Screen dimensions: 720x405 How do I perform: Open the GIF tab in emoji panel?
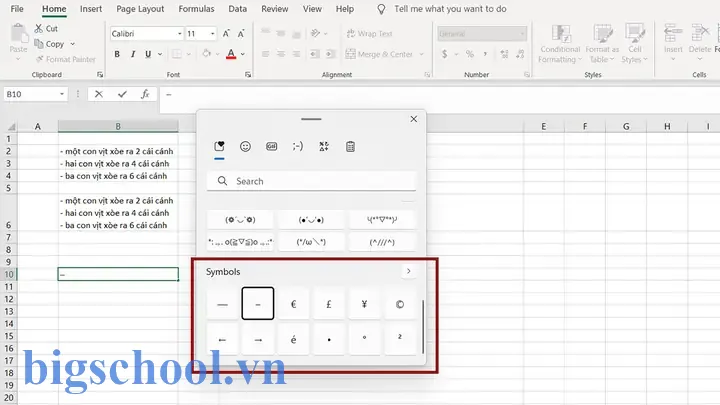tap(271, 146)
